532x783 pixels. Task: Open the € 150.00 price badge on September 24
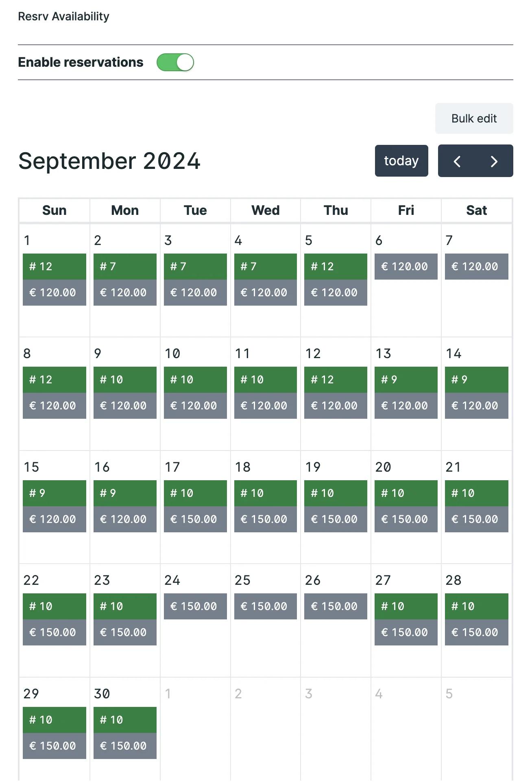pyautogui.click(x=195, y=606)
